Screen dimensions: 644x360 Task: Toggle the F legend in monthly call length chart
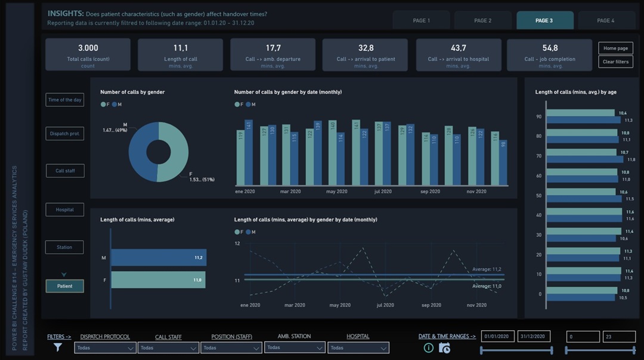239,232
